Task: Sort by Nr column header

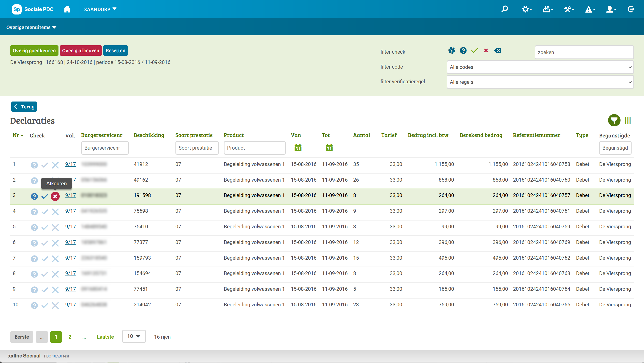Action: (x=18, y=135)
